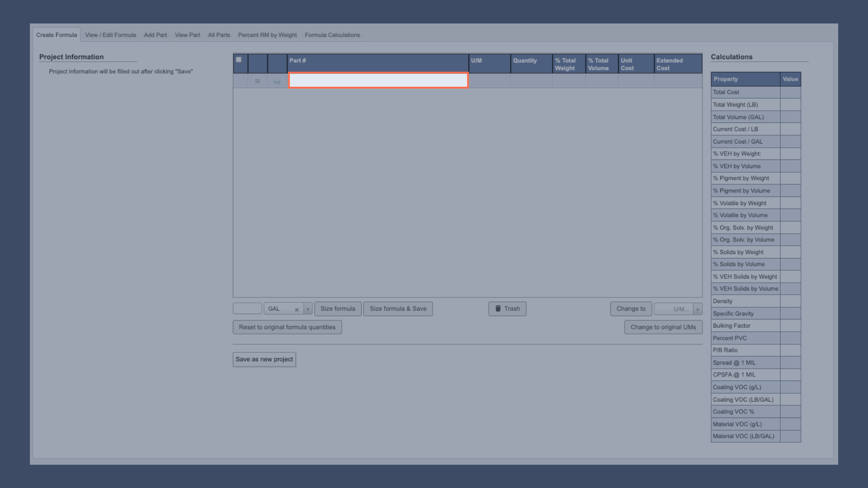Focus the highlighted Part # input cell

(x=378, y=80)
